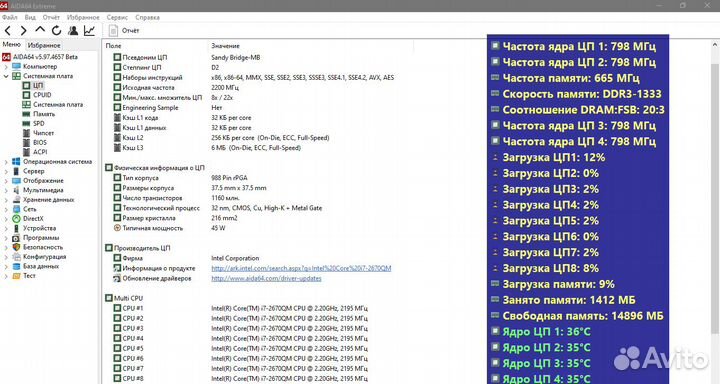Click the Конфигурация icon
This screenshot has height=384, width=720.
[16, 257]
